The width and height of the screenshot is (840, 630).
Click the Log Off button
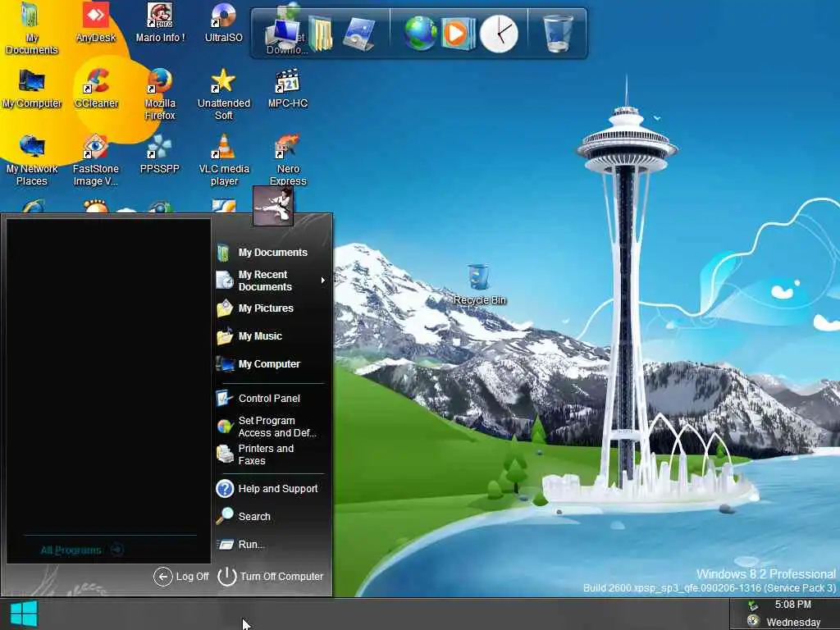click(x=181, y=577)
